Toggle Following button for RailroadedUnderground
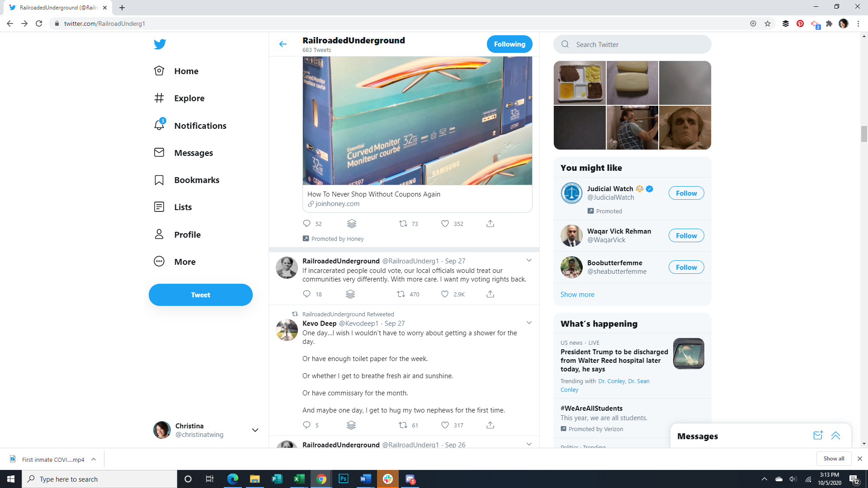The height and width of the screenshot is (488, 868). (509, 44)
